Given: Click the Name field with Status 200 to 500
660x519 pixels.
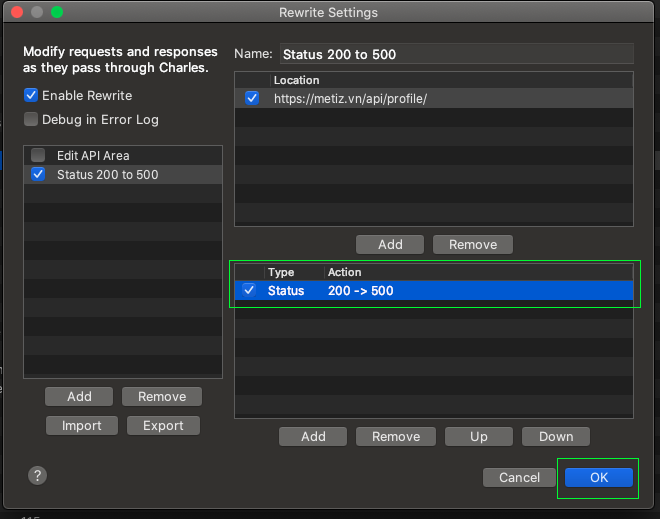Looking at the screenshot, I should pos(457,54).
